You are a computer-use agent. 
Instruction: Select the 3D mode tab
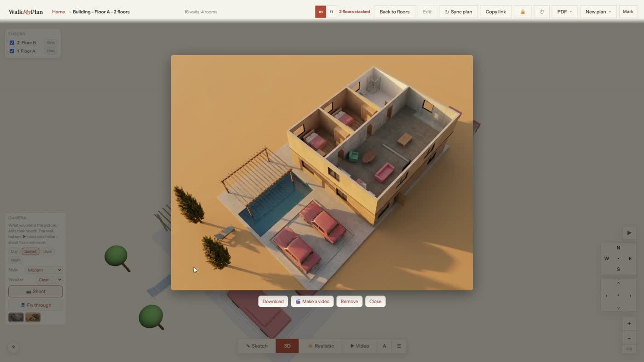coord(287,346)
